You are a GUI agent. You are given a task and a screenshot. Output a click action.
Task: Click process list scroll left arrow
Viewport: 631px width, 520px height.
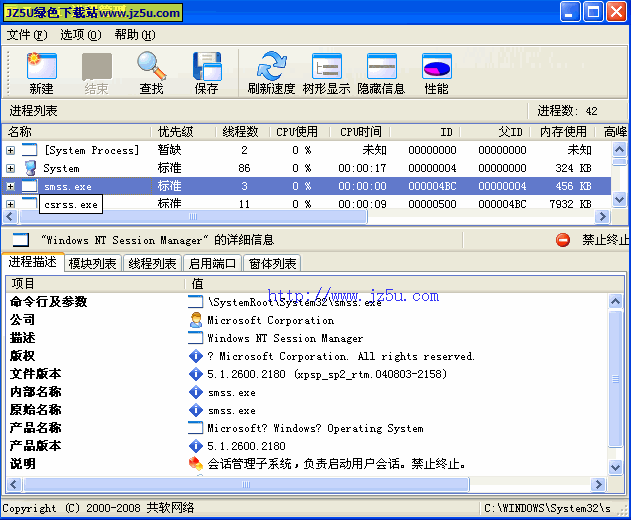[x=10, y=217]
